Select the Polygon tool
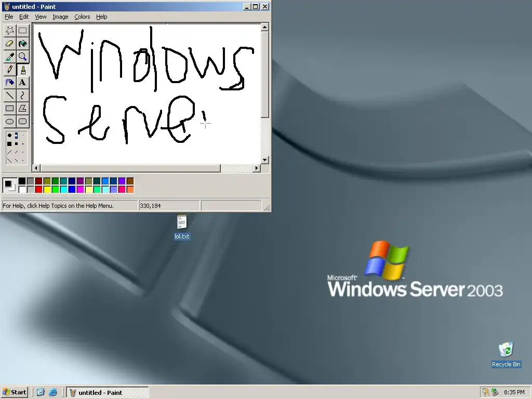This screenshot has height=399, width=532. 23,108
